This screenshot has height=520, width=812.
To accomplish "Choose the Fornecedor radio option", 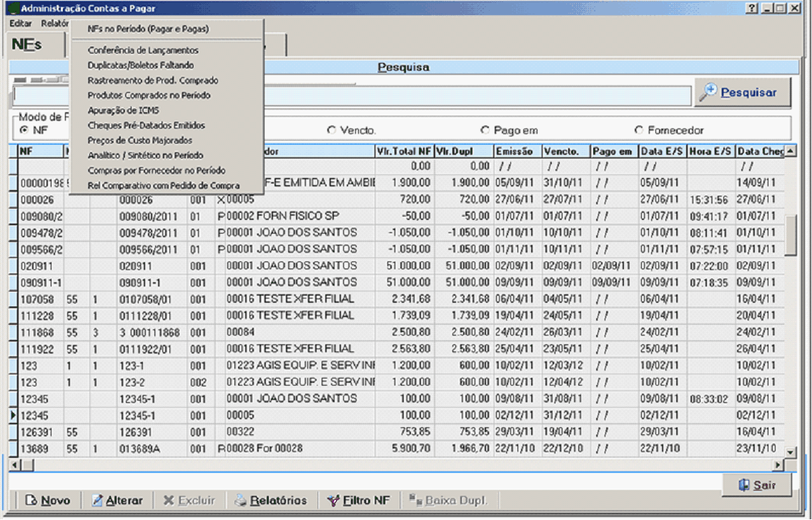I will tap(638, 131).
